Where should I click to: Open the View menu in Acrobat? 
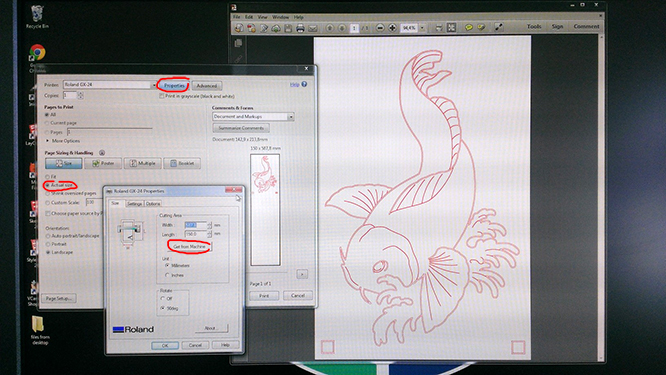[262, 17]
